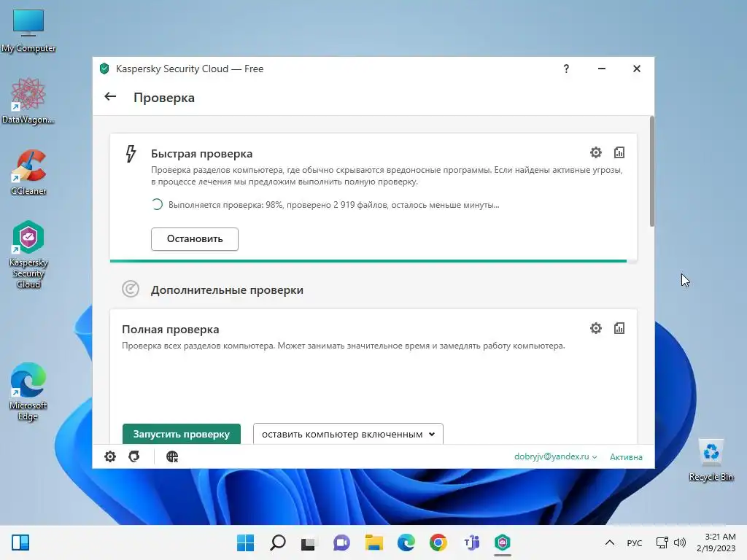Click the Kaspersky taskbar icon
The width and height of the screenshot is (747, 560).
503,542
